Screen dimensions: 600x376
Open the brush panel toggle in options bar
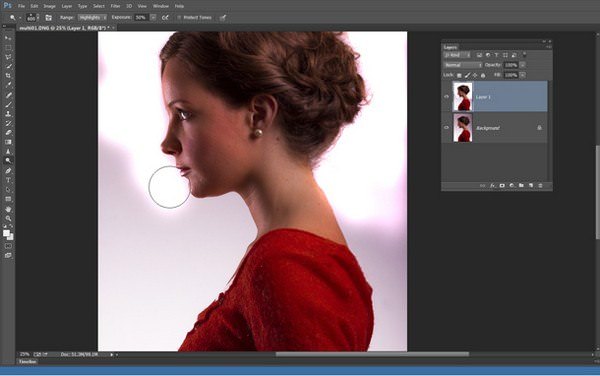(49, 18)
